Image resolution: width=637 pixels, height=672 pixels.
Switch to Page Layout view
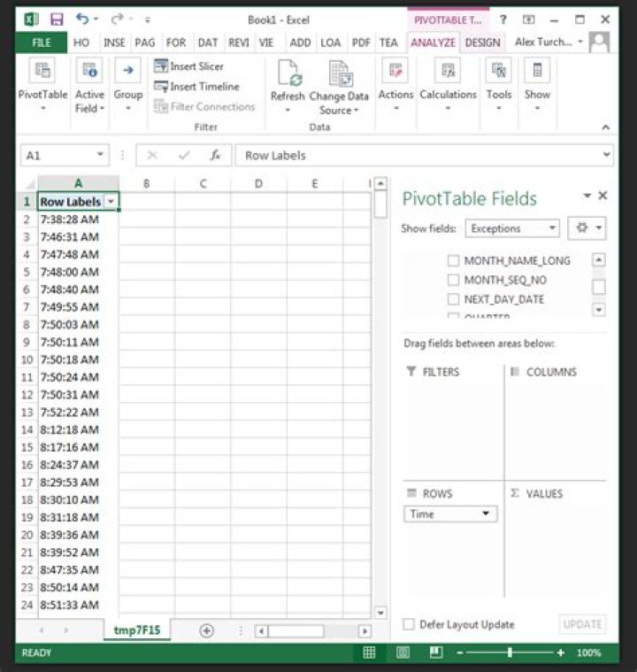403,653
